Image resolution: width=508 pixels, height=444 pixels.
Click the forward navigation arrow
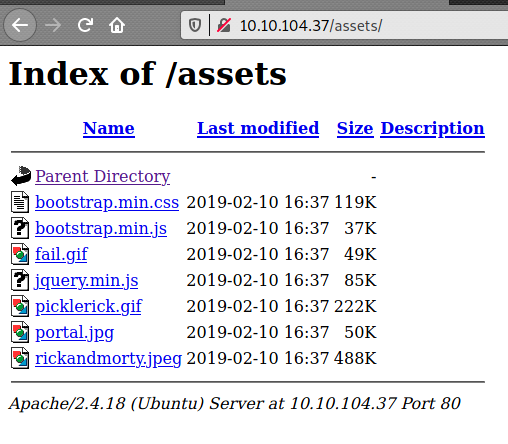tap(53, 25)
